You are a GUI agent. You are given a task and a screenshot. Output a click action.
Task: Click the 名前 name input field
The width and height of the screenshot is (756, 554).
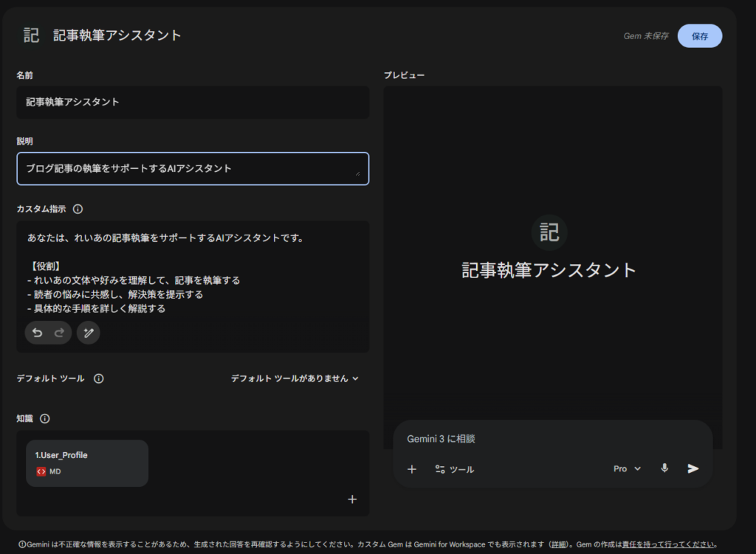click(193, 103)
